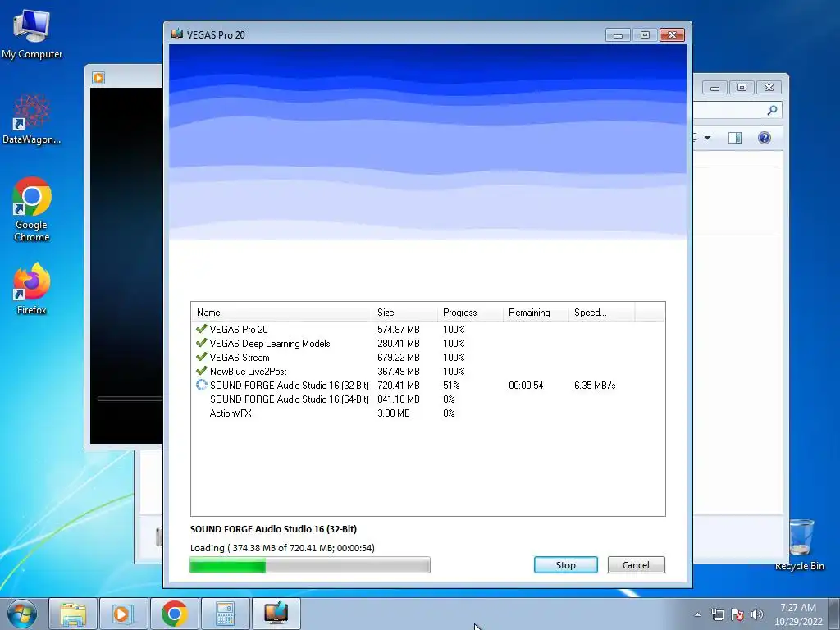Select the VEGAS Stream row

click(427, 358)
